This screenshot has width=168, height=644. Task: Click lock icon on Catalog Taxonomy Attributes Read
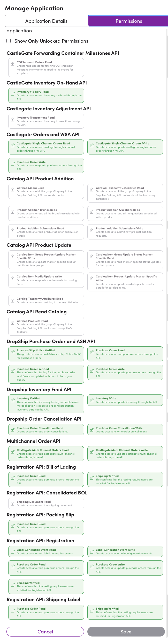click(12, 300)
